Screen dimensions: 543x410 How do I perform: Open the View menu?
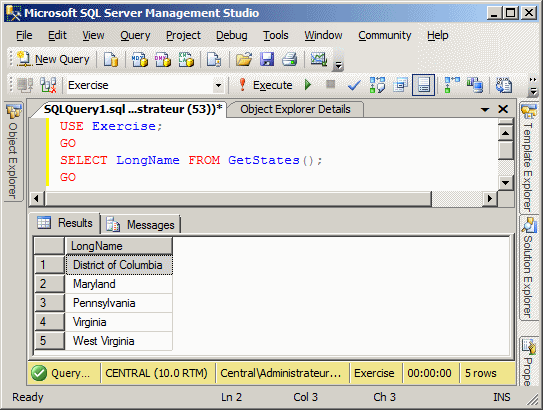[x=93, y=35]
